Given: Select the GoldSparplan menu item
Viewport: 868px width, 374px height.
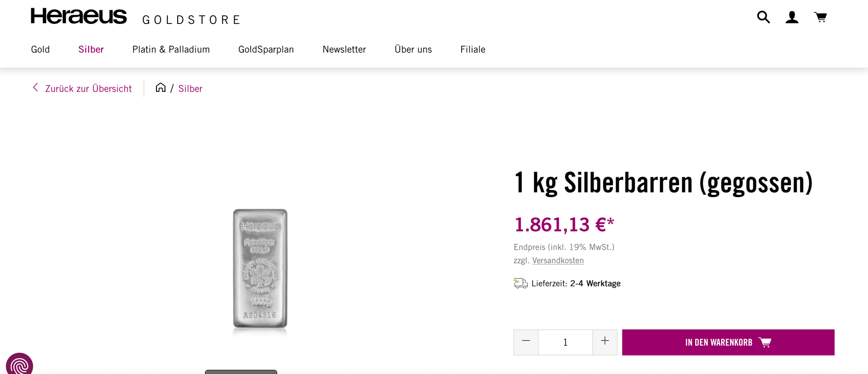Looking at the screenshot, I should (x=266, y=49).
